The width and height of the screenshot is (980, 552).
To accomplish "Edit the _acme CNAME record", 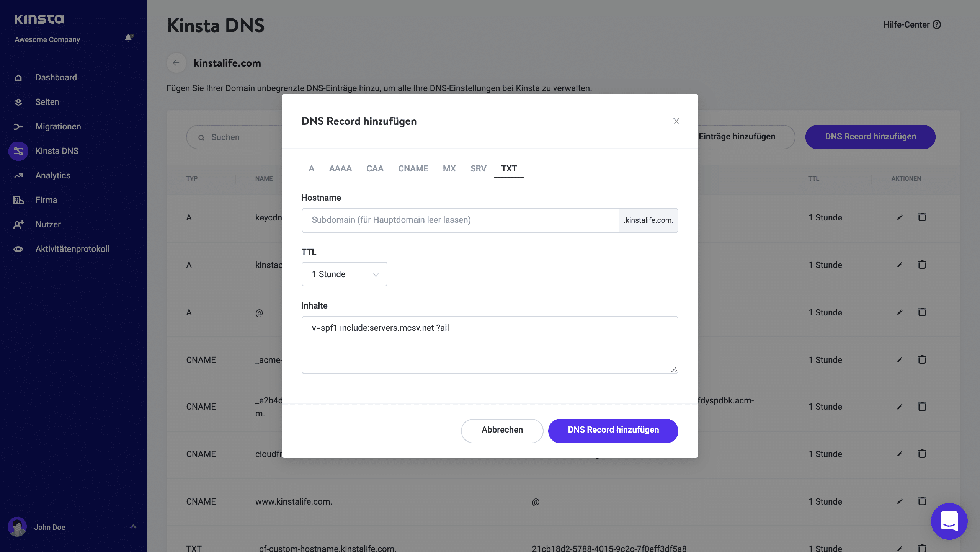I will [900, 360].
